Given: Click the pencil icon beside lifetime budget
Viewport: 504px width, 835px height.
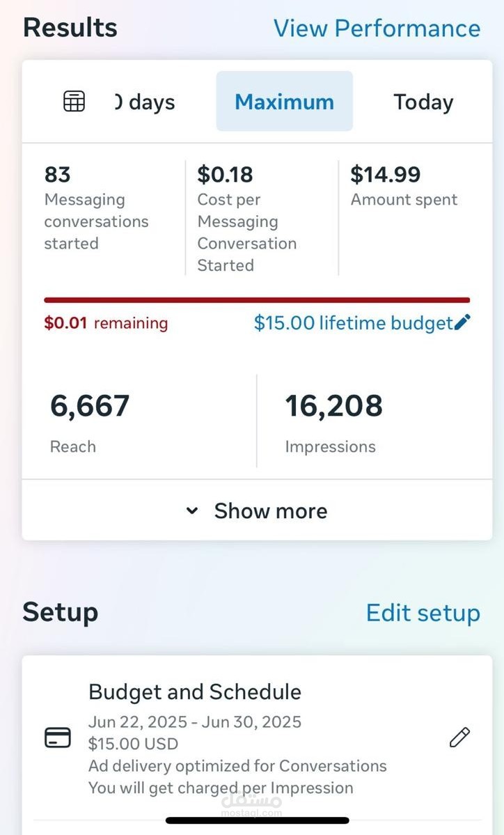Looking at the screenshot, I should click(462, 322).
